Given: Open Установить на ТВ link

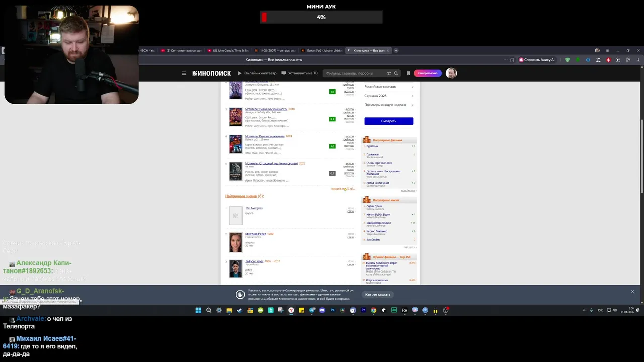Looking at the screenshot, I should [300, 73].
